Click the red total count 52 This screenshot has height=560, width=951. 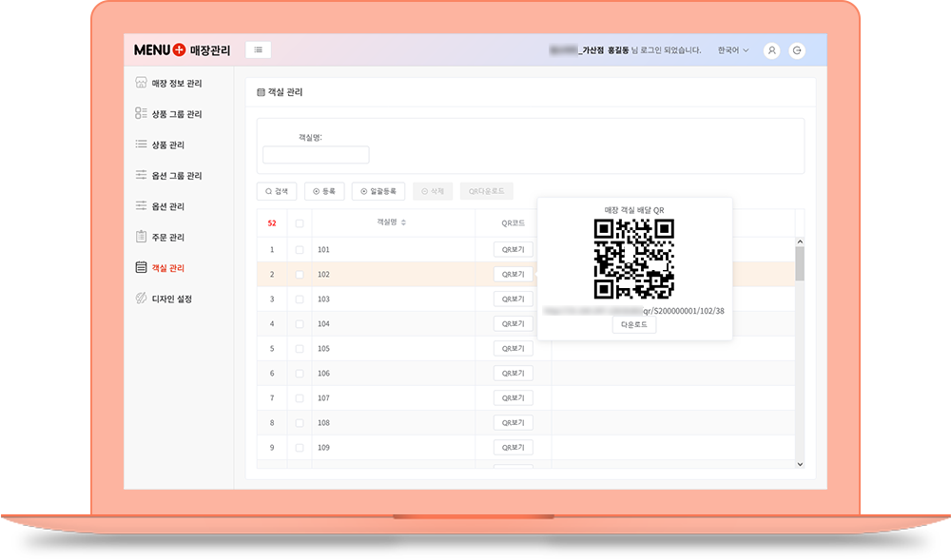click(272, 223)
